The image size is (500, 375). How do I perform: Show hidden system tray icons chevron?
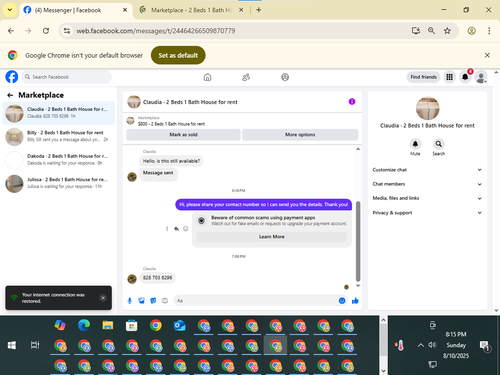[421, 345]
